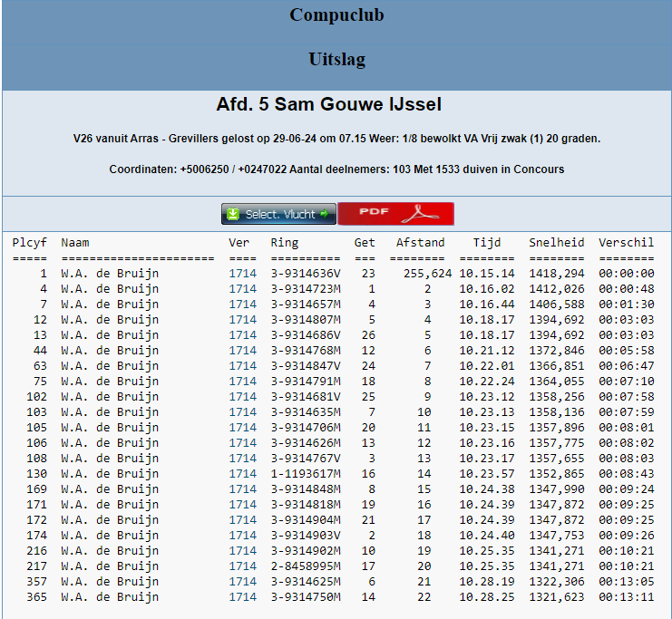Image resolution: width=672 pixels, height=619 pixels.
Task: Follow the 1714 link for ring 3-9314847V
Action: coord(242,365)
